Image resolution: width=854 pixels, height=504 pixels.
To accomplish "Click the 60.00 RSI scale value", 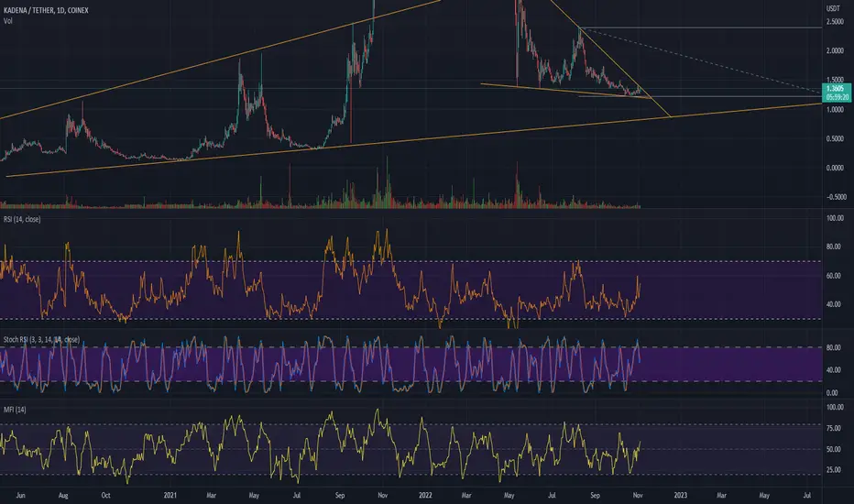I will [x=833, y=276].
